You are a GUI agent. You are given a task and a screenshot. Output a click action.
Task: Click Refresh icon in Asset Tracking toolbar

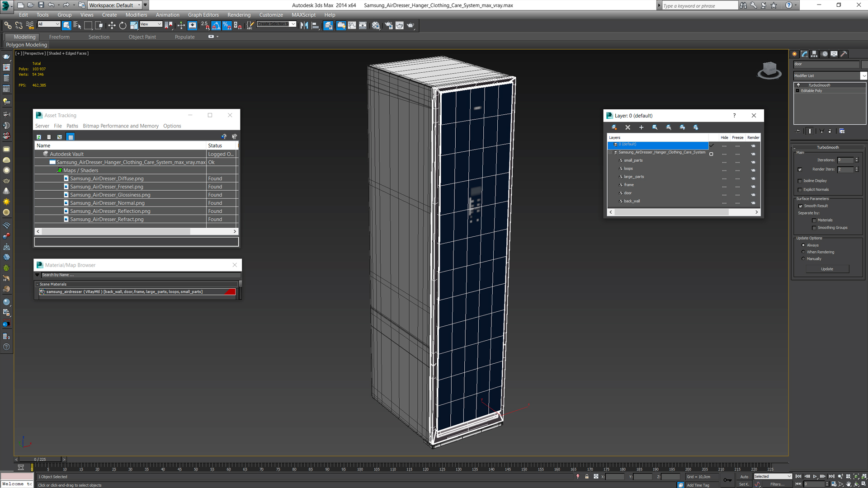coord(39,137)
